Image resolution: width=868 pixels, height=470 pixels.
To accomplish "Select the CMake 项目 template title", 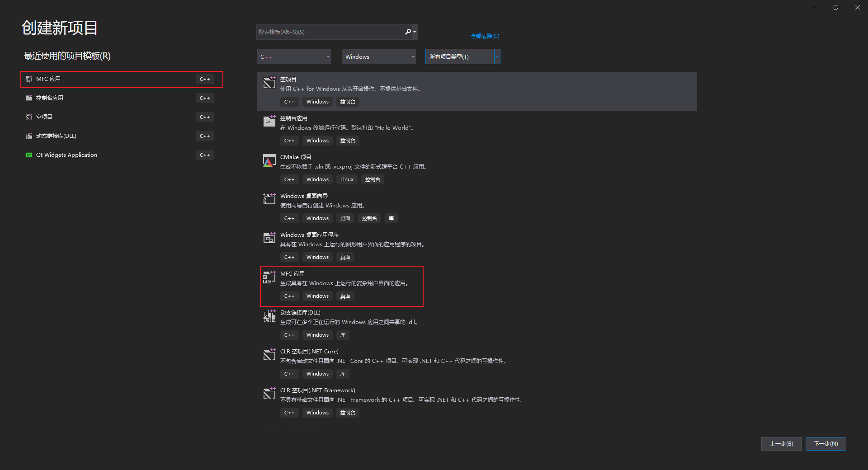I will [x=296, y=157].
